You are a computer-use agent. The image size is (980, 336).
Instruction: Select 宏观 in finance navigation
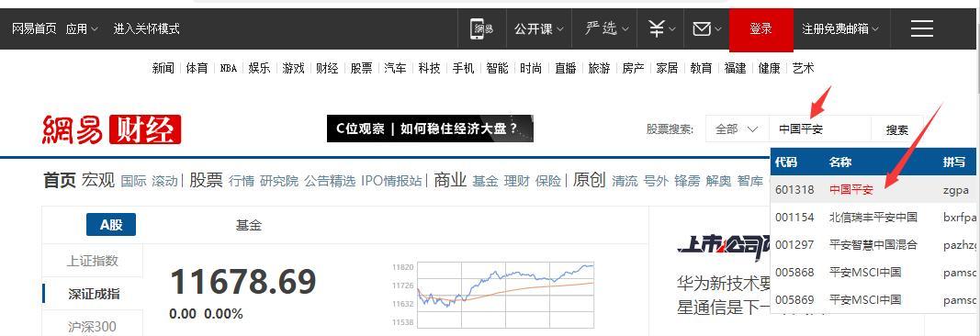click(98, 181)
